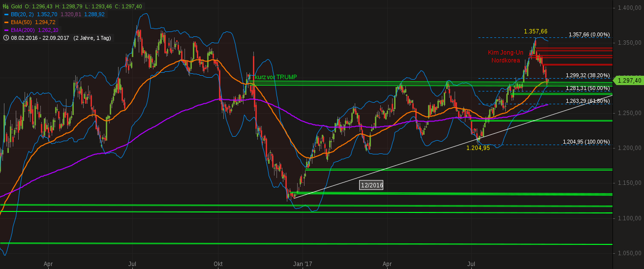Click the purple EMA(200) color dash
This screenshot has height=269, width=644.
click(5, 30)
